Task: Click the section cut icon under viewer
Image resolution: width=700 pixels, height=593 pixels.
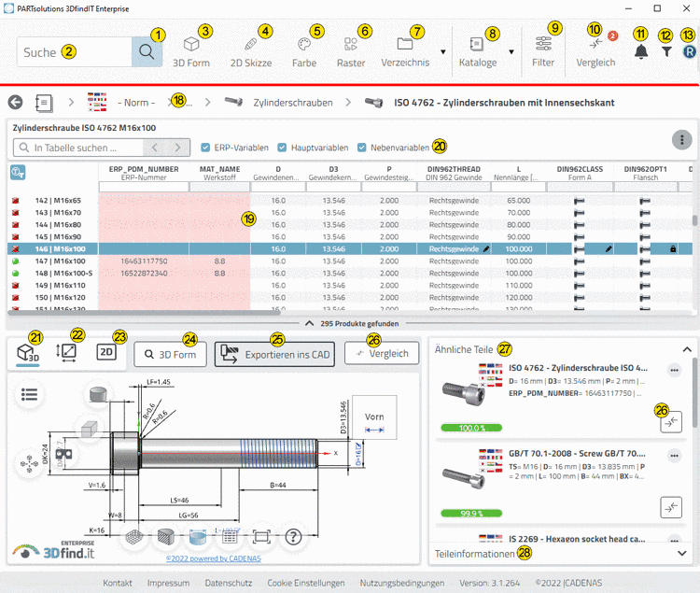Action: 165,537
